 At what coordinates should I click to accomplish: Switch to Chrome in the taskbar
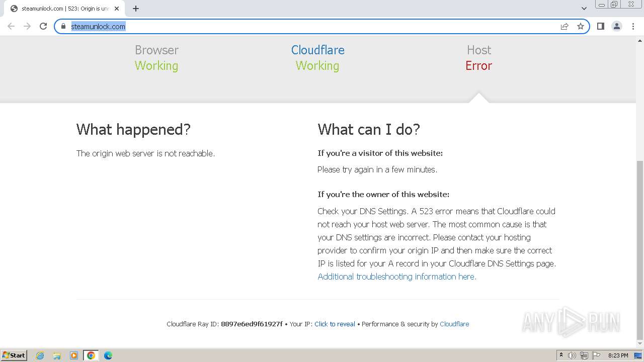[91, 355]
